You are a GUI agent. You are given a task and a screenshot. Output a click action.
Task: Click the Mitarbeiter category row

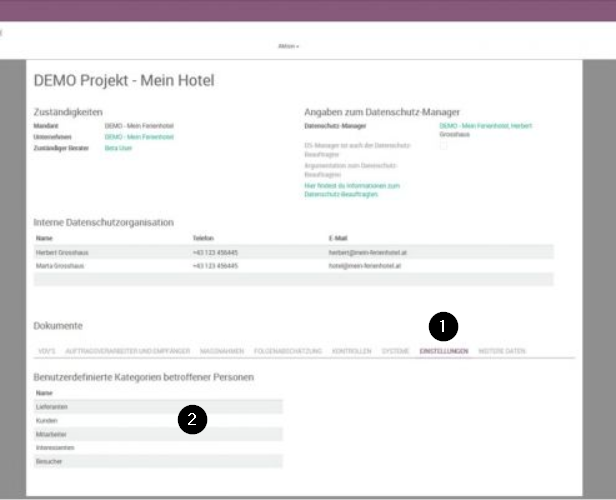pyautogui.click(x=158, y=434)
